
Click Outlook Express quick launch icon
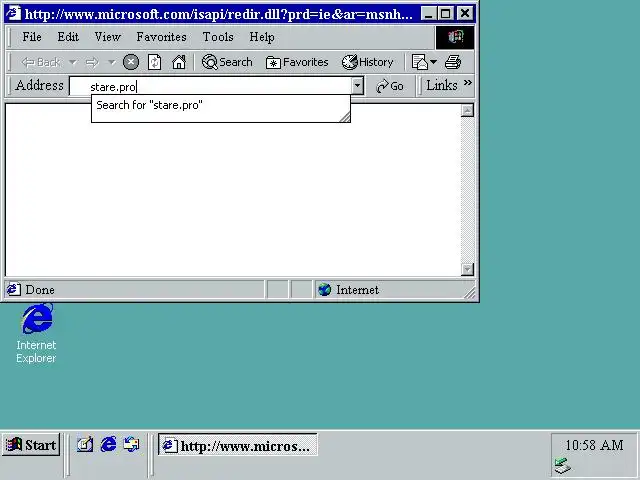(x=131, y=444)
